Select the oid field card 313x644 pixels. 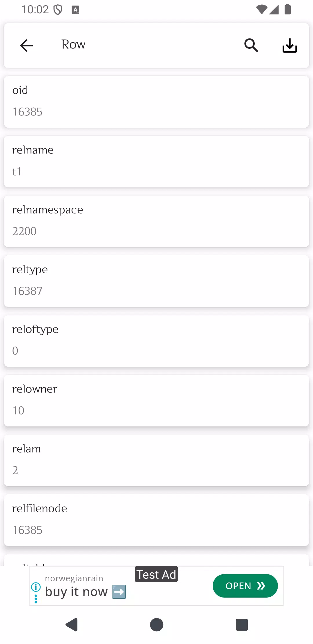coord(156,102)
